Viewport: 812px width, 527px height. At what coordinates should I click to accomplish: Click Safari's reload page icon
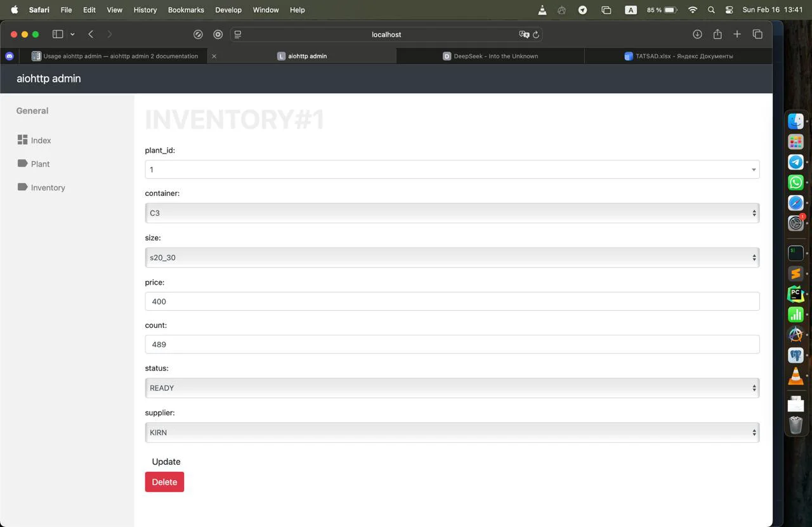coord(536,35)
